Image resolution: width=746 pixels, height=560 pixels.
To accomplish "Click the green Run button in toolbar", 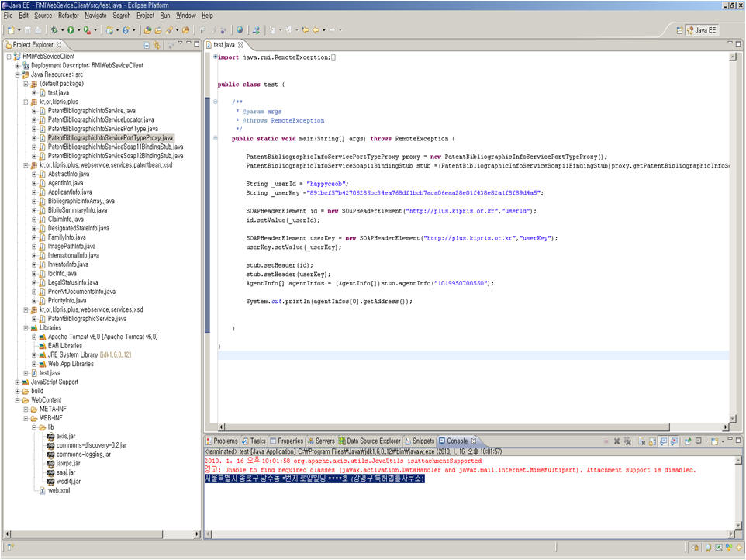I will [x=70, y=30].
